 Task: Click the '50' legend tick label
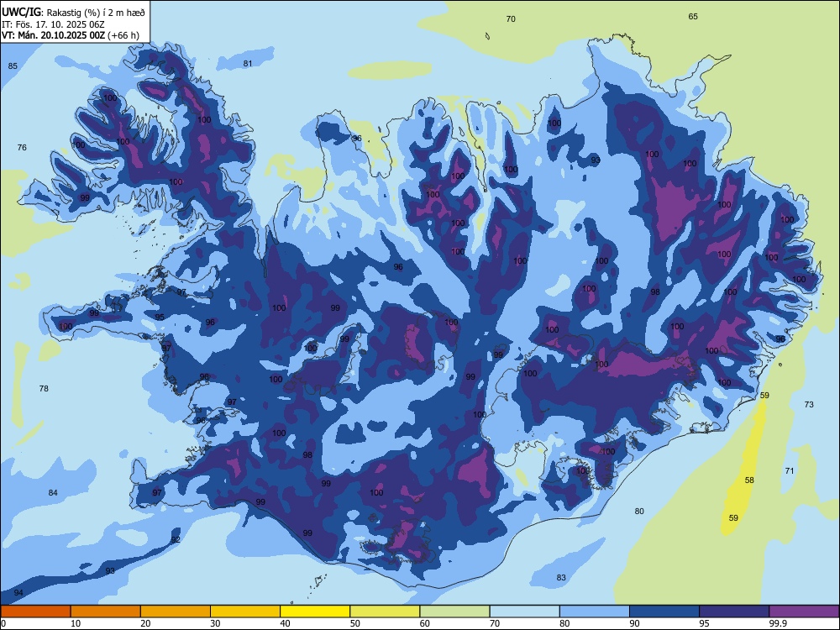click(x=355, y=623)
